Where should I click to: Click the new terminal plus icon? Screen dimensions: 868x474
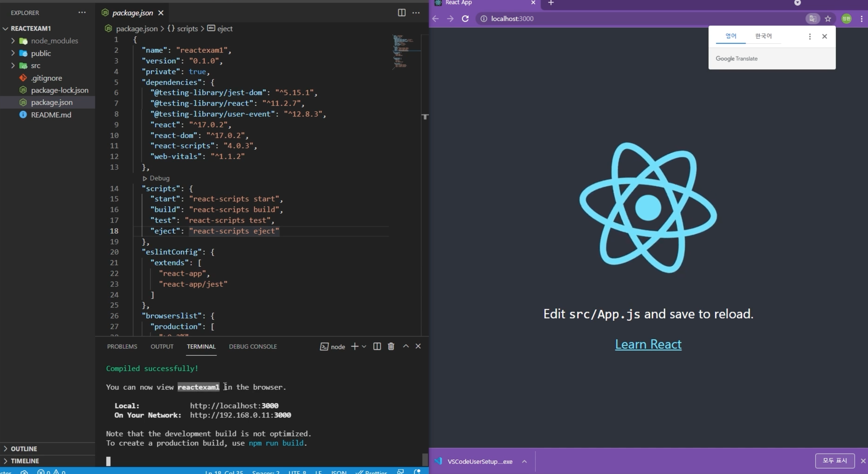coord(355,346)
